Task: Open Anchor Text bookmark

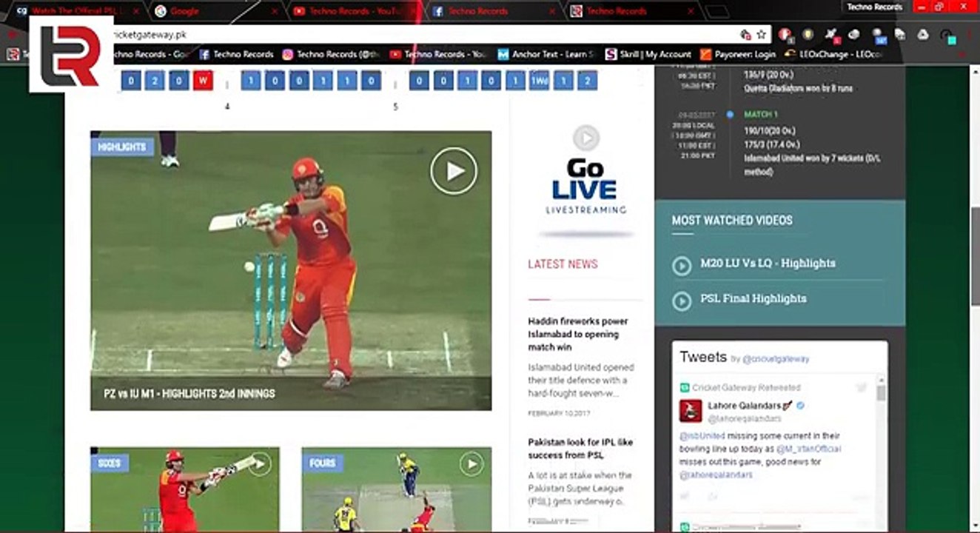Action: (x=546, y=54)
